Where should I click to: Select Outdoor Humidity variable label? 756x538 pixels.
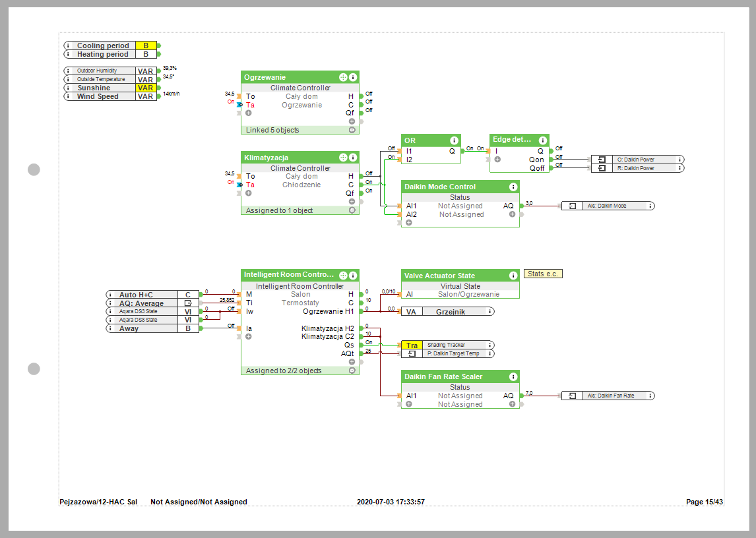coord(97,71)
